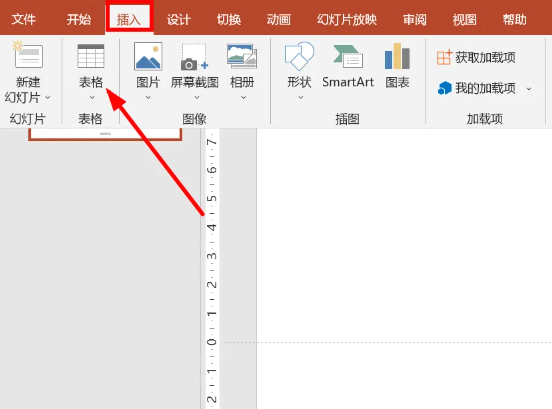The width and height of the screenshot is (552, 409).
Task: Expand the 相册 dropdown chevron
Action: [243, 97]
